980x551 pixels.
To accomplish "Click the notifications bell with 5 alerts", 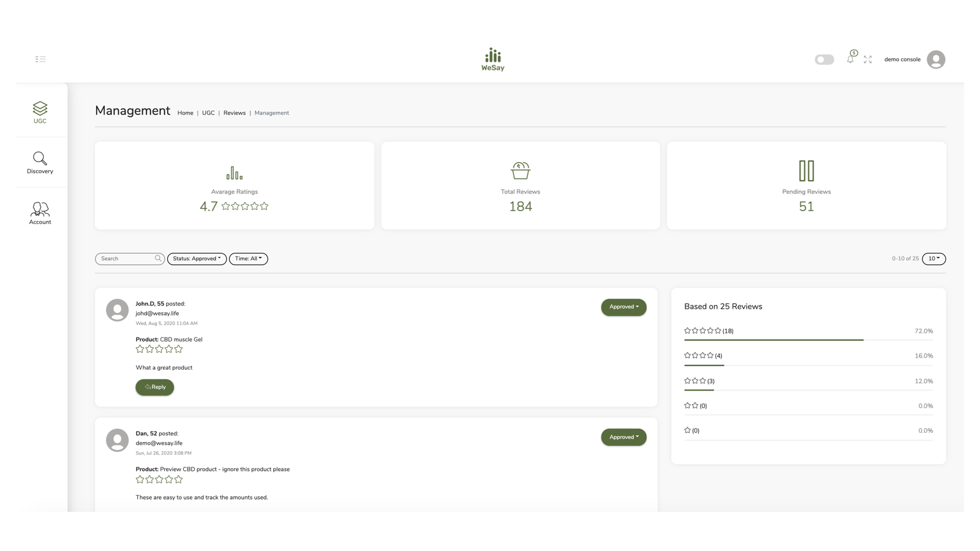I will tap(850, 59).
